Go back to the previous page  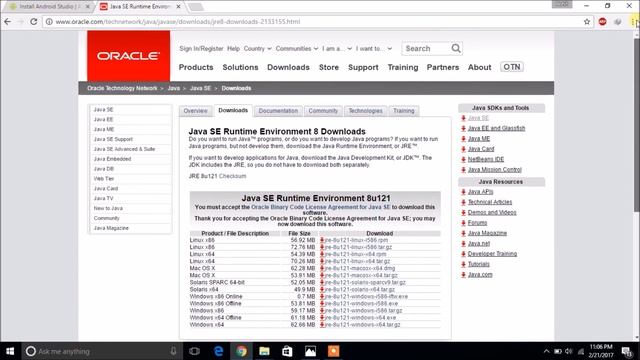click(8, 22)
